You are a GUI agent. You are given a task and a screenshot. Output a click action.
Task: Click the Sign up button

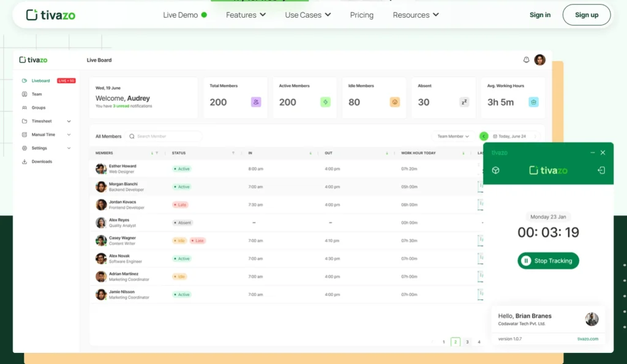[587, 15]
